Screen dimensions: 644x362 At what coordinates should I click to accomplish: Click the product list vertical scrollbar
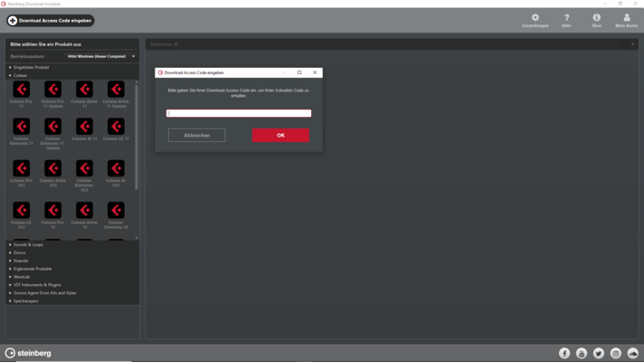tap(137, 138)
